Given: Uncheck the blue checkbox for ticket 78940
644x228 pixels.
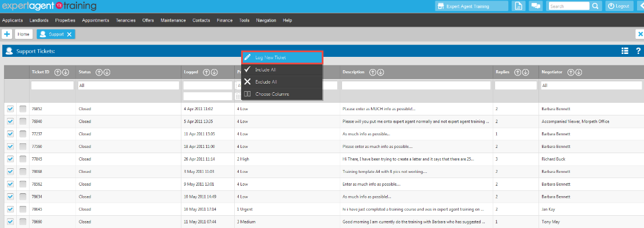Looking at the screenshot, I should (10, 121).
